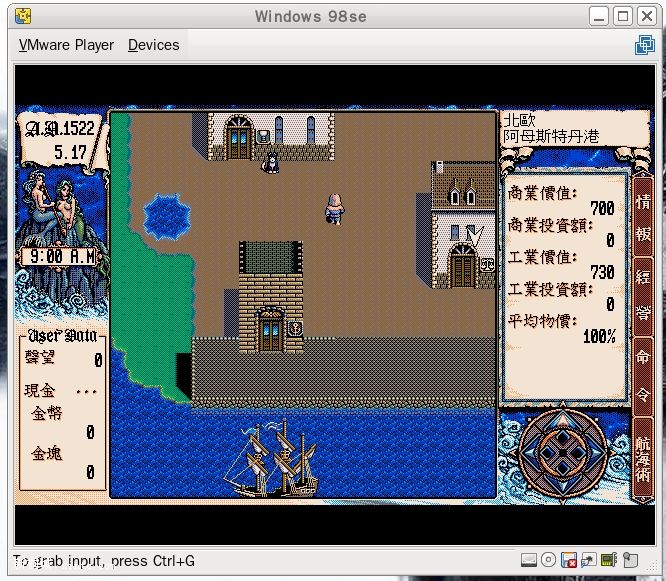Viewport: 666px width, 581px height.
Task: Click the CD-ROM drive status icon
Action: [548, 560]
